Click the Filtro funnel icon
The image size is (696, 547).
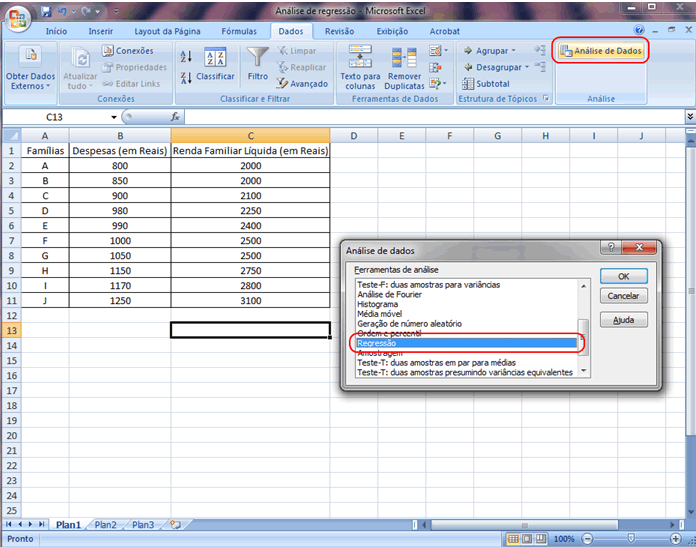(258, 58)
